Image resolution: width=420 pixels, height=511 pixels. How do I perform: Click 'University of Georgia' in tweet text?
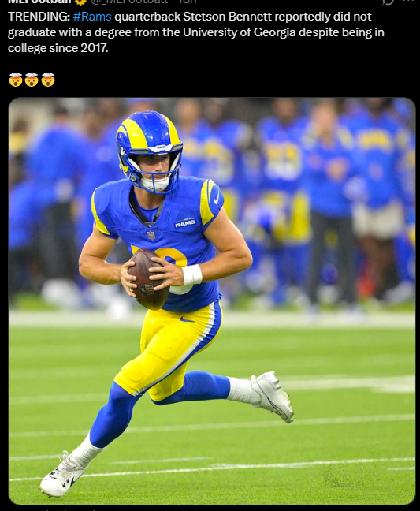[240, 32]
